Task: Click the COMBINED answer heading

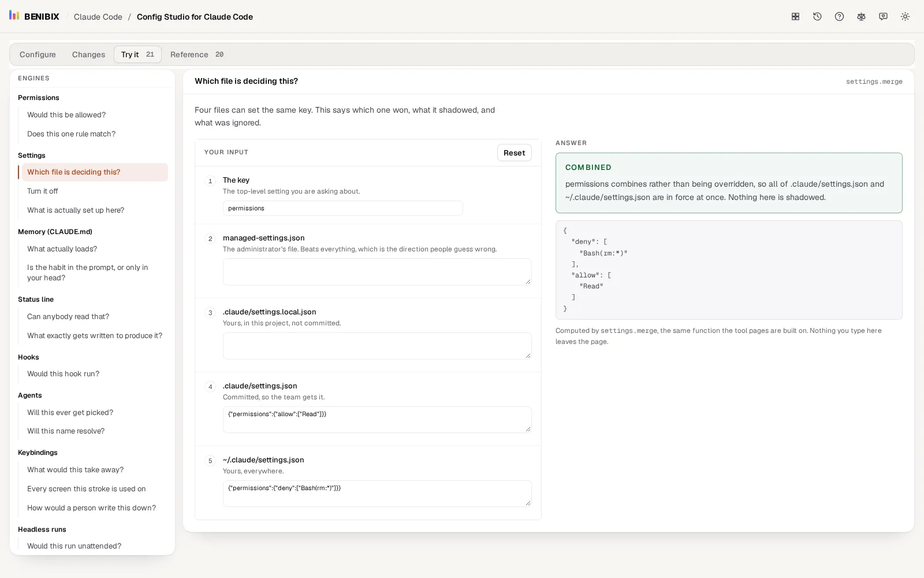Action: click(x=588, y=168)
